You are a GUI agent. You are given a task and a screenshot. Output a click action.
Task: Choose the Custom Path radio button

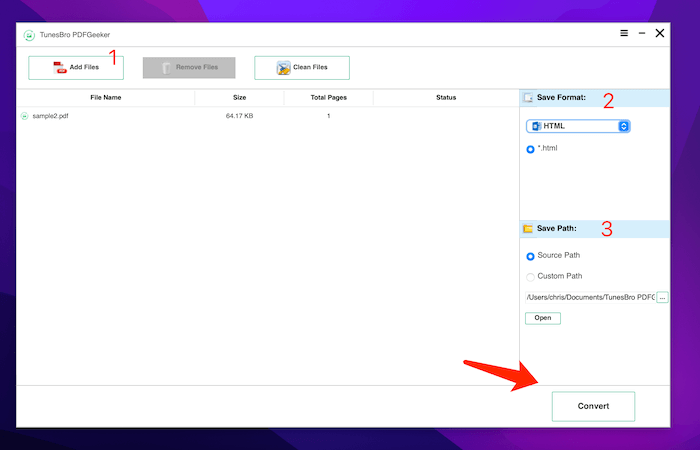[x=530, y=277]
